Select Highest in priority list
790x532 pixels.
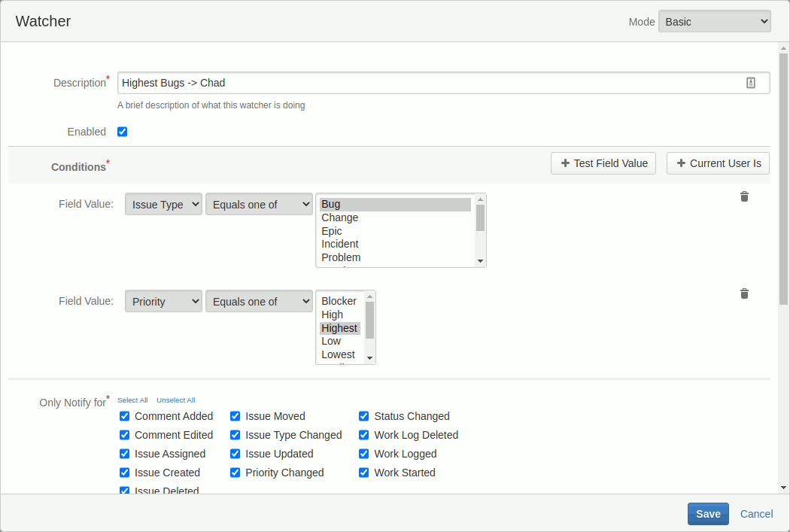tap(339, 328)
